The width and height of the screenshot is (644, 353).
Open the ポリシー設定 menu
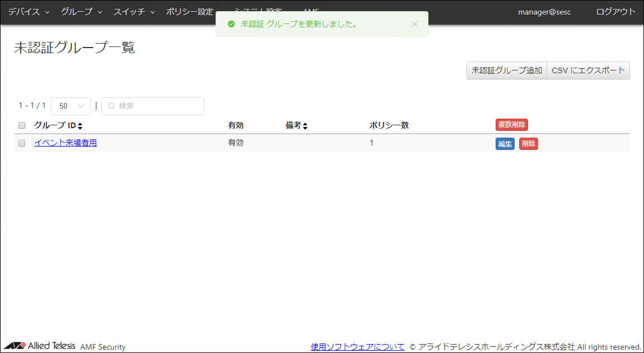point(190,12)
